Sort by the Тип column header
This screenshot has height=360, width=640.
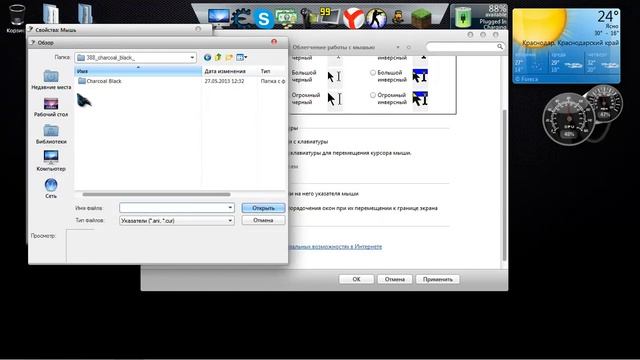click(272, 71)
